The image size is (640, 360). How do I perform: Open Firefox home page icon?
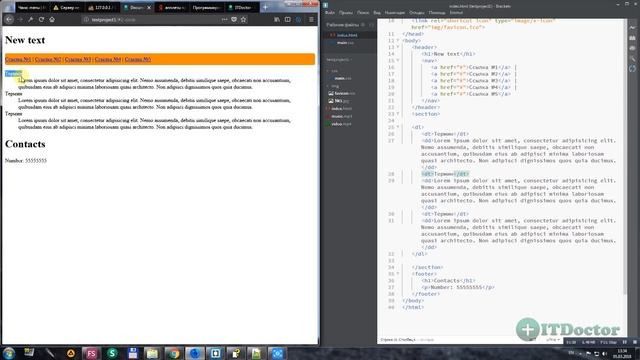coord(52,19)
